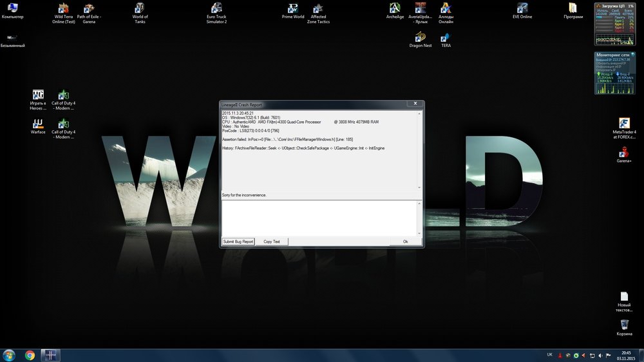Open the EVE Online shortcut

click(x=522, y=9)
